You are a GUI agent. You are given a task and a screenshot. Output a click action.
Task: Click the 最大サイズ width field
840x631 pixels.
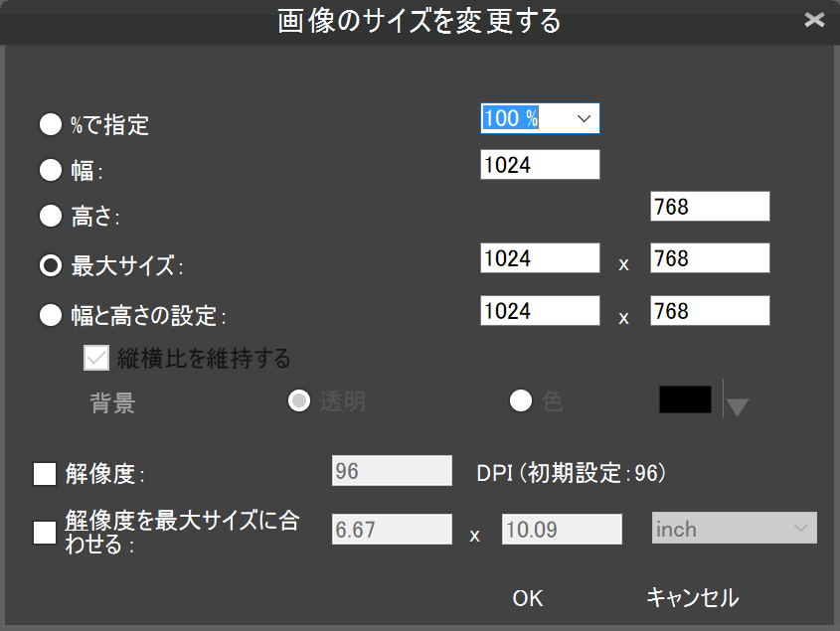point(540,257)
